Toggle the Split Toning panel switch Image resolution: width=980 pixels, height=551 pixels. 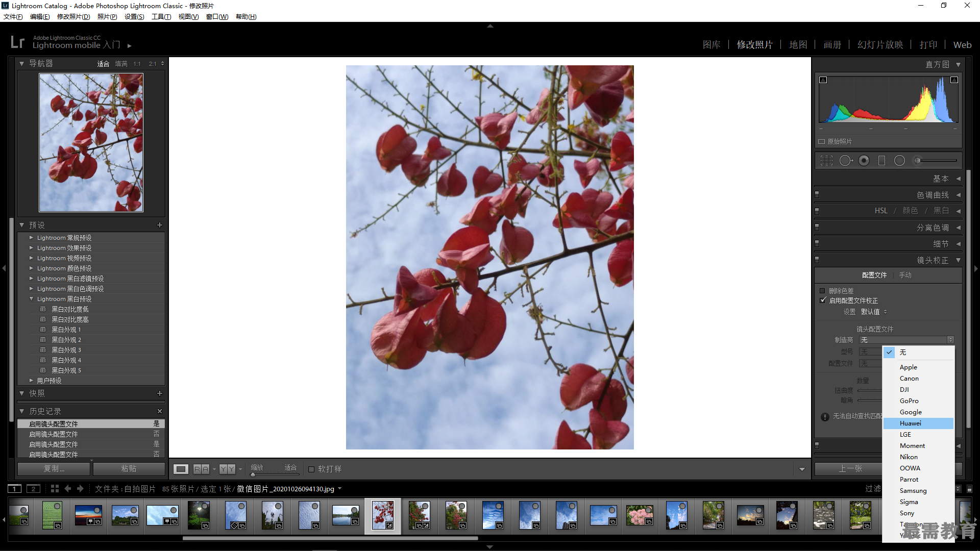tap(817, 227)
